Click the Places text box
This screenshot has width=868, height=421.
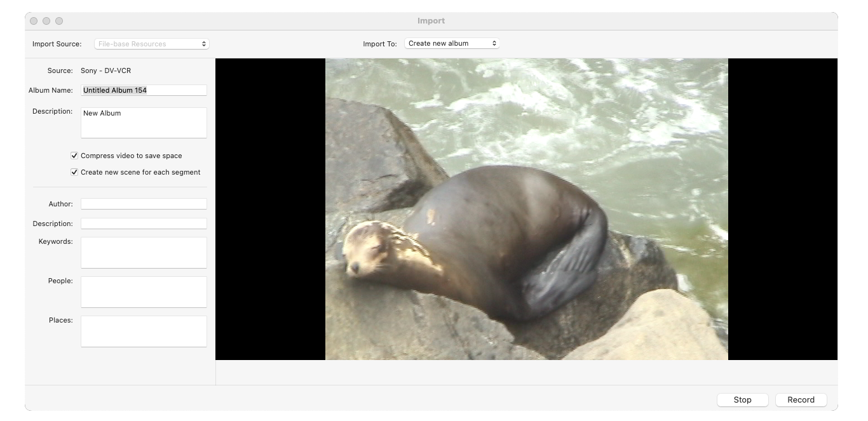(x=143, y=331)
